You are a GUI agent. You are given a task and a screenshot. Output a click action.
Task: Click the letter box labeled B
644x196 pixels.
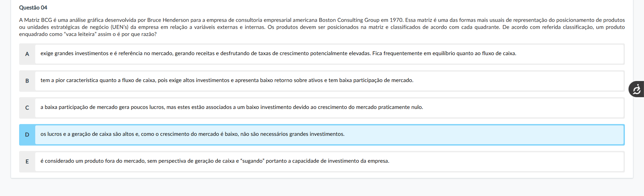(27, 81)
